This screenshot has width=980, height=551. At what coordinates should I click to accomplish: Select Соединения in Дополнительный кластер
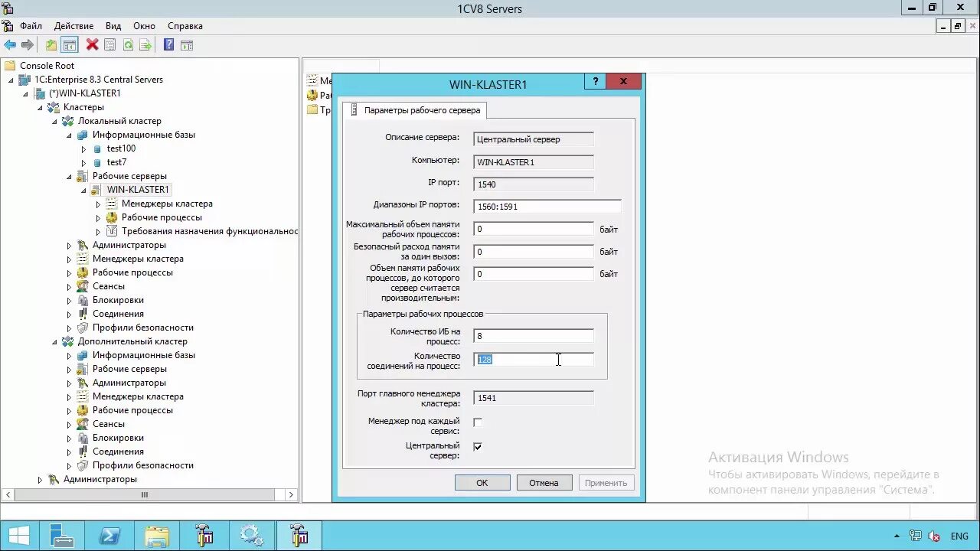118,452
